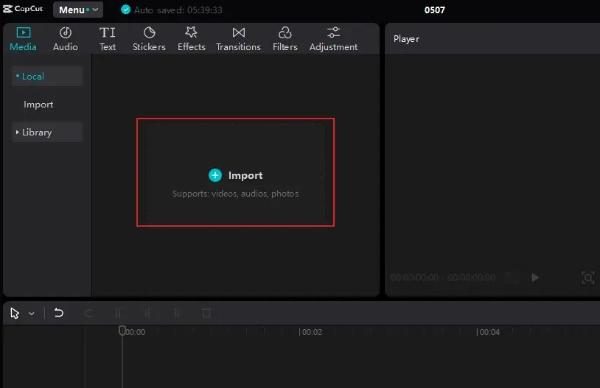Open the Audio tab
The width and height of the screenshot is (600, 388).
[65, 39]
